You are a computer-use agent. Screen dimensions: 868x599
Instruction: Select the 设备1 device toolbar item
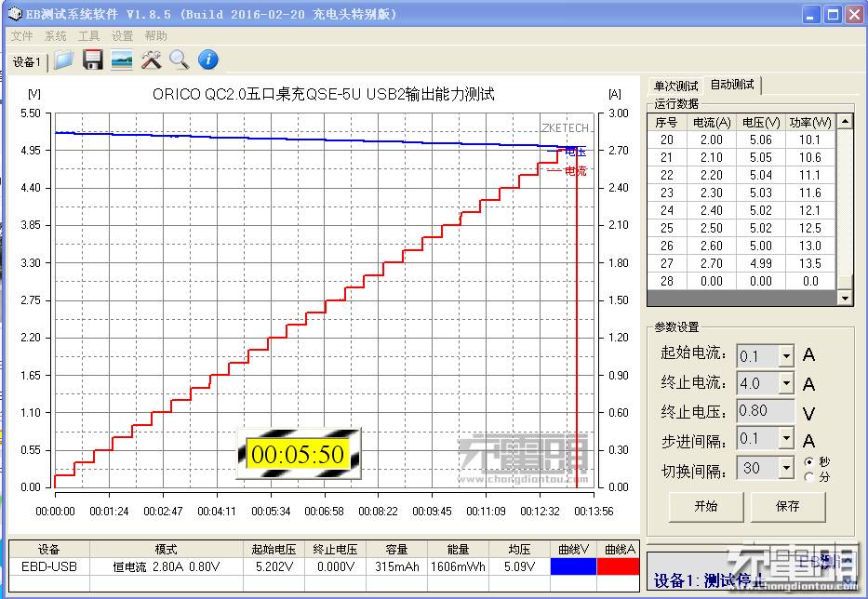click(x=27, y=62)
